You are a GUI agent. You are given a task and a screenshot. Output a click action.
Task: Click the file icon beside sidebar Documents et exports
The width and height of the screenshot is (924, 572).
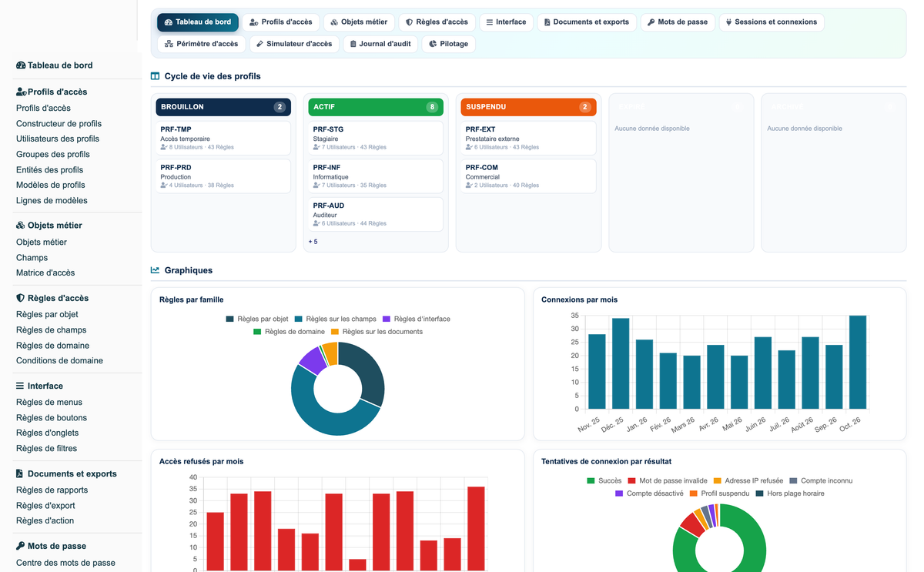click(19, 473)
